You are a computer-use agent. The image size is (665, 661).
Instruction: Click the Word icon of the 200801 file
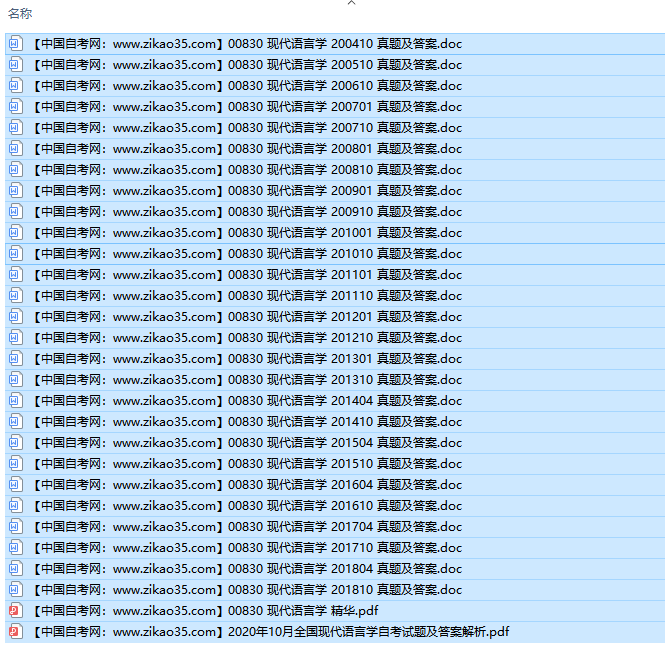click(x=16, y=149)
